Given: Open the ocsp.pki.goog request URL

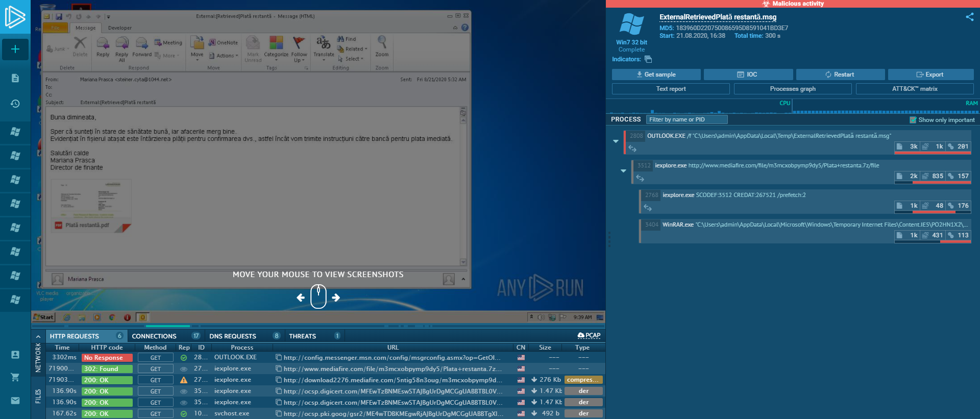Looking at the screenshot, I should [x=394, y=413].
